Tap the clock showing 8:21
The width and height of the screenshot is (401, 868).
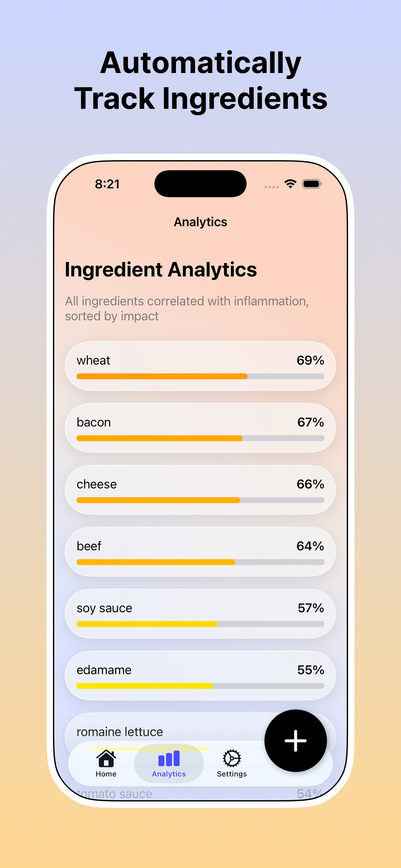coord(107,184)
